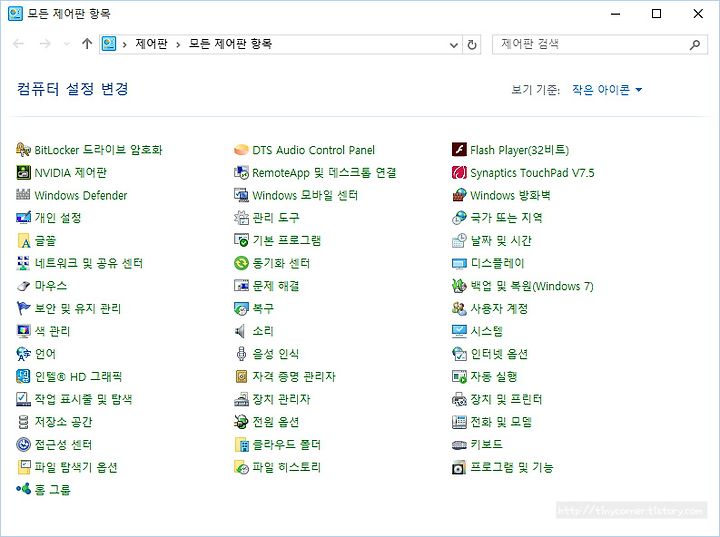Open the 전원 옵션 icon
Viewport: 720px width, 537px height.
[241, 422]
